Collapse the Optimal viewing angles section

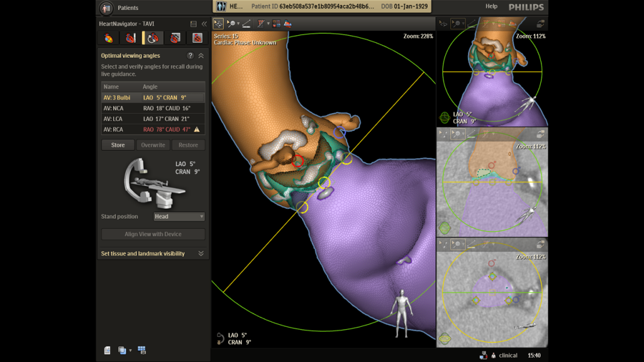pos(201,55)
